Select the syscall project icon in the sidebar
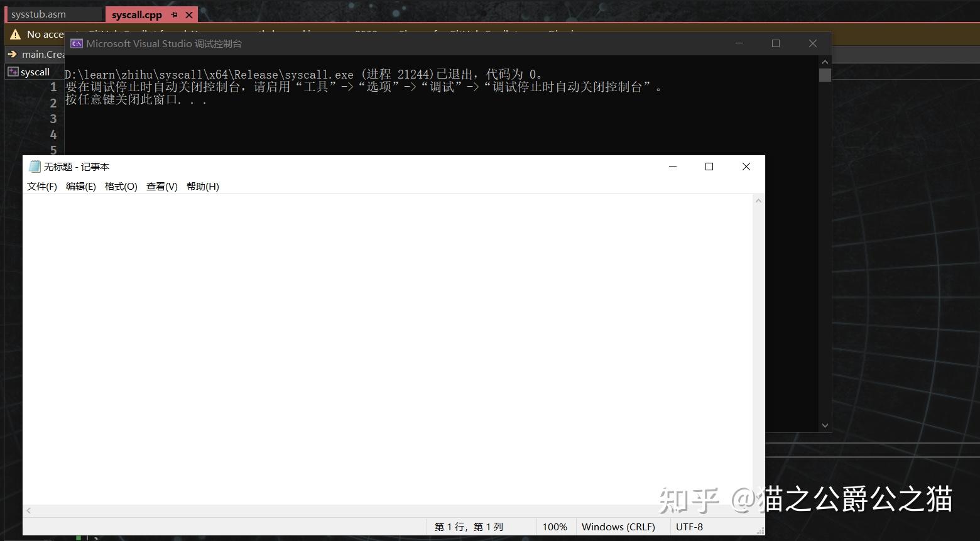Image resolution: width=980 pixels, height=541 pixels. tap(13, 71)
